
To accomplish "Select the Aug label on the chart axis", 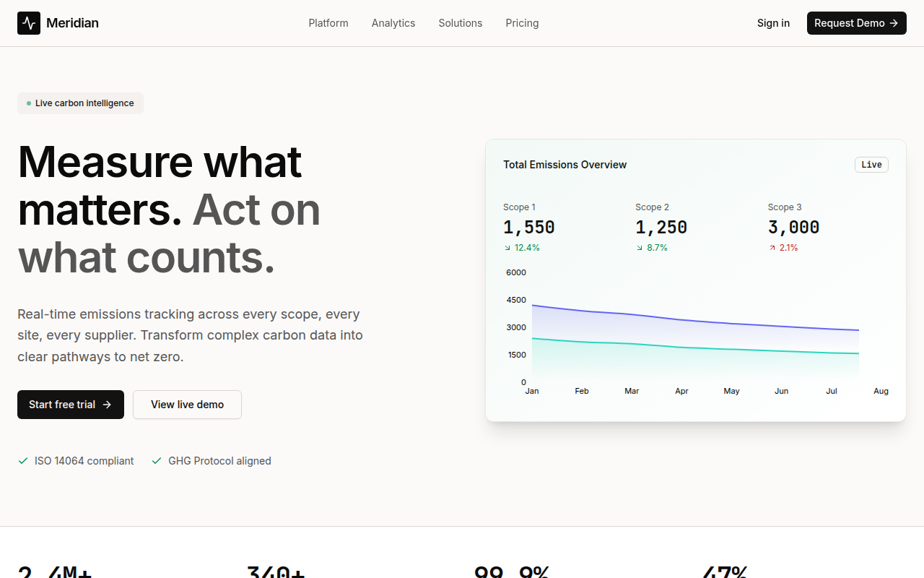I will pos(881,391).
